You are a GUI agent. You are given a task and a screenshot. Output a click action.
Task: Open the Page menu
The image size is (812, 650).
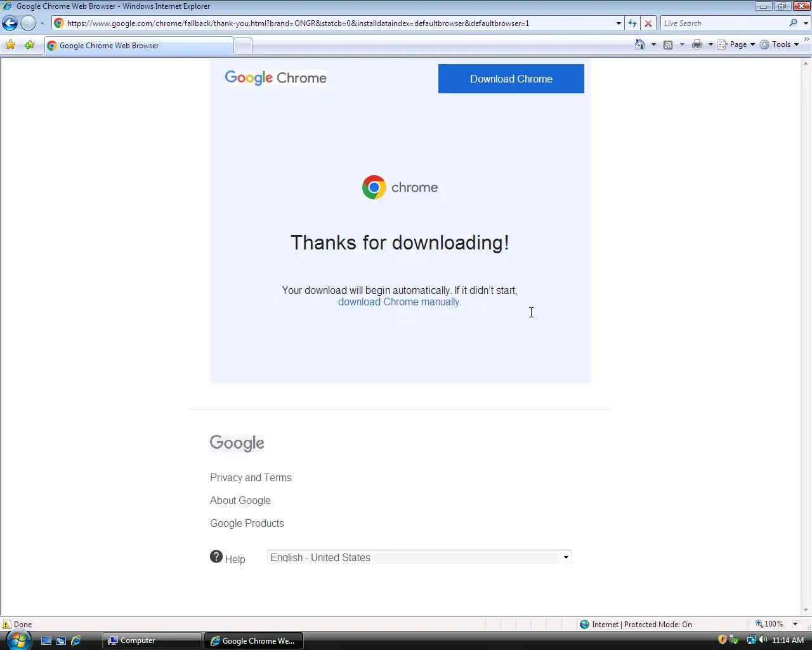736,44
